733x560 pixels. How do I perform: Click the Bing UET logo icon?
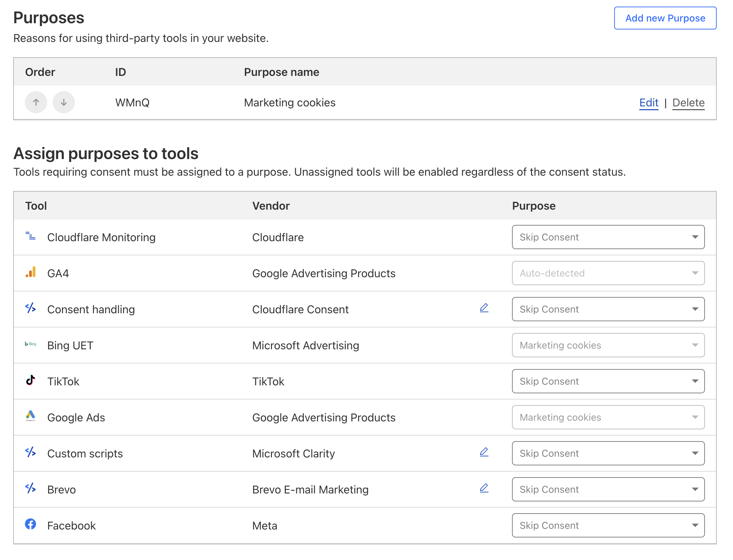tap(30, 344)
